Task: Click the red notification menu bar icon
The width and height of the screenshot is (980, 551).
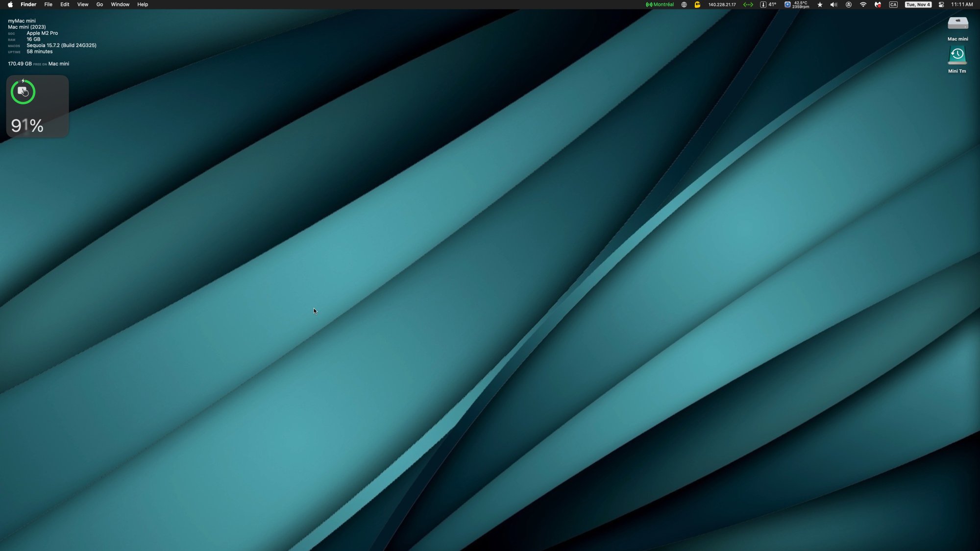Action: 877,4
